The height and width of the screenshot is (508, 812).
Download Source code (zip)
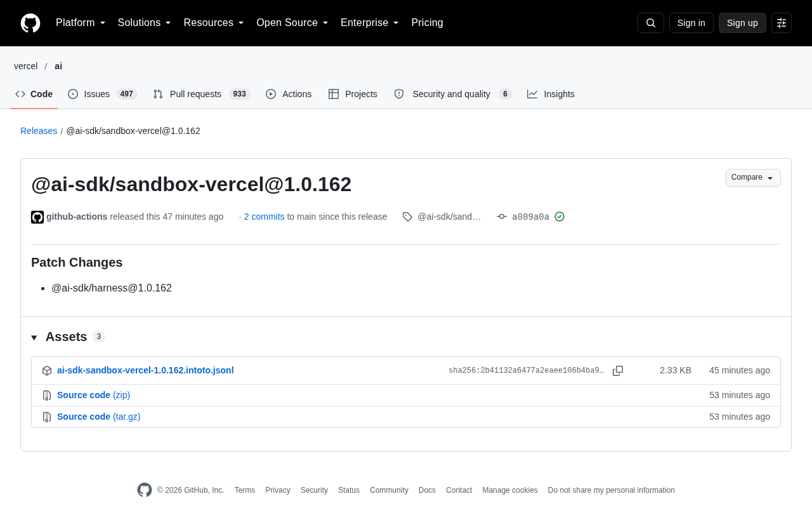point(93,395)
